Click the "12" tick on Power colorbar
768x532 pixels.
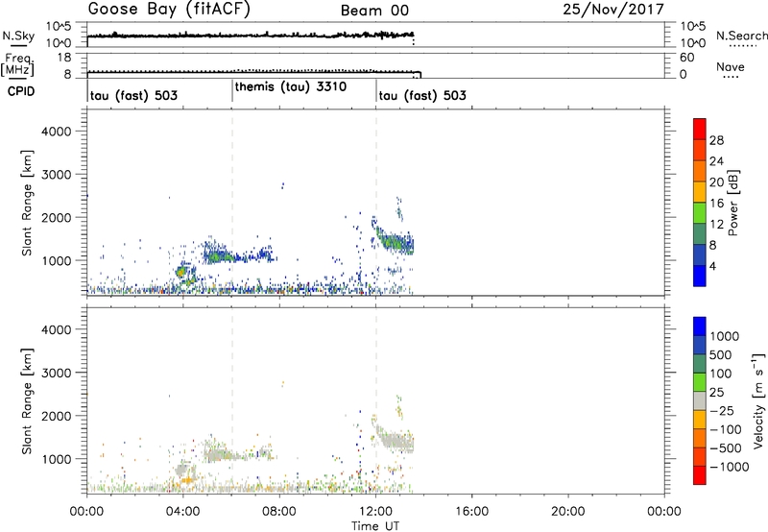(716, 225)
